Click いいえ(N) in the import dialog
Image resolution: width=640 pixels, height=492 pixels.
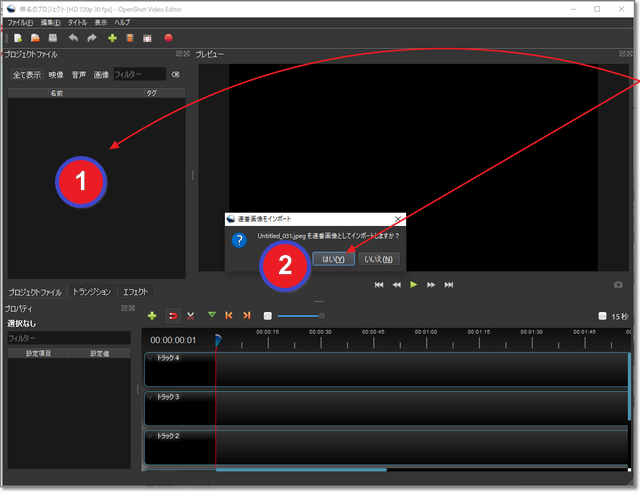[378, 259]
